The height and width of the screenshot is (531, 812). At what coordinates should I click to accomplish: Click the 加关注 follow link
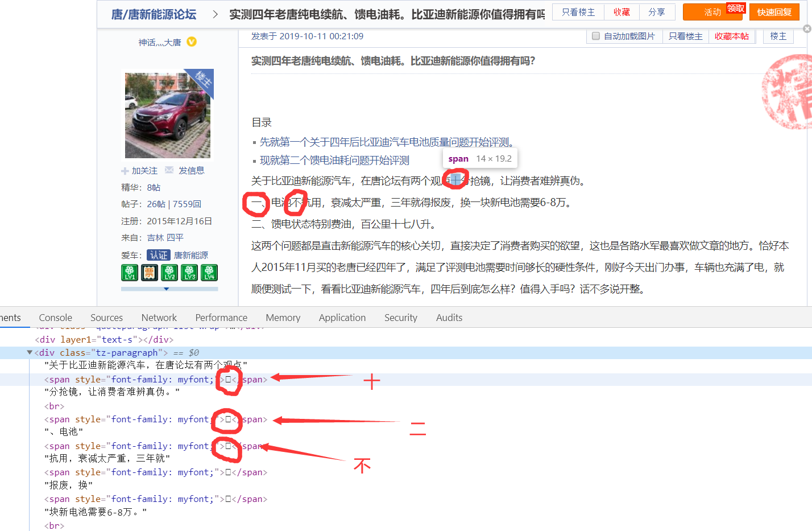click(144, 170)
